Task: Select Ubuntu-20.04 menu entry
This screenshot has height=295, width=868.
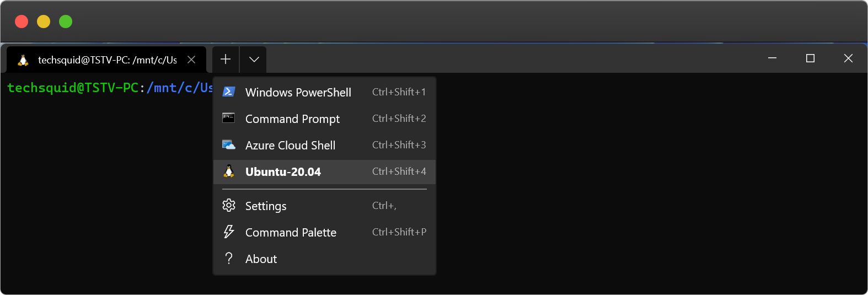Action: point(324,171)
